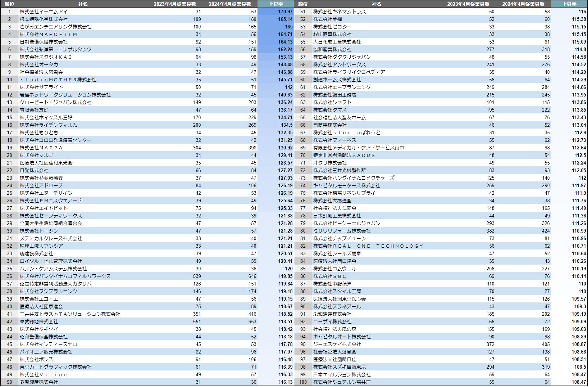Click ミサワリフォーム株式会社 in the table
Screen dimensions: 588x387
(x=342, y=231)
